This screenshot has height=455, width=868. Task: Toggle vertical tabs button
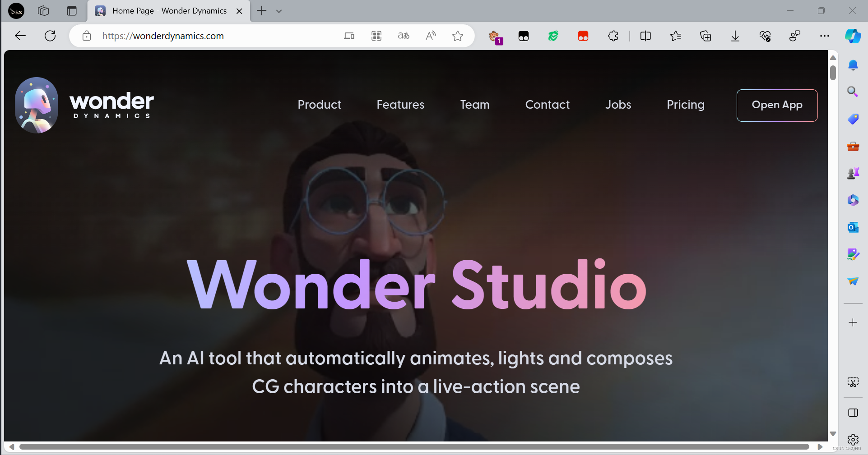[x=72, y=11]
